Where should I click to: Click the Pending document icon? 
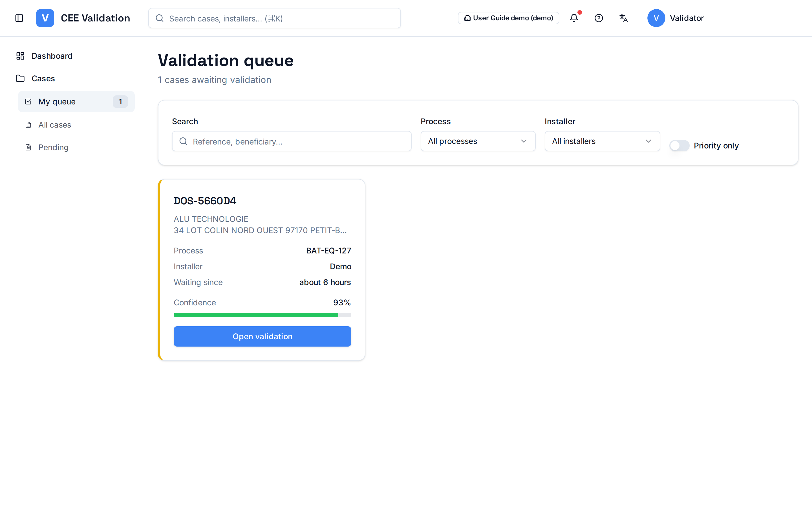pos(28,147)
